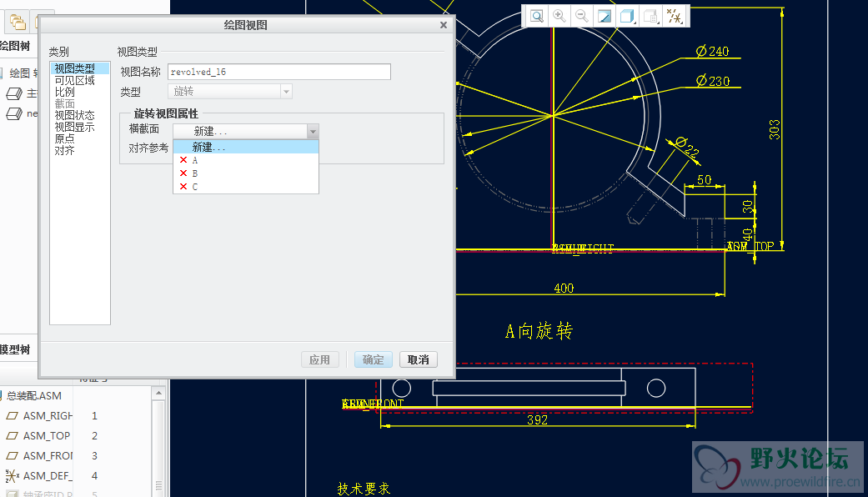Click the 取消 button
The width and height of the screenshot is (868, 497).
click(418, 359)
